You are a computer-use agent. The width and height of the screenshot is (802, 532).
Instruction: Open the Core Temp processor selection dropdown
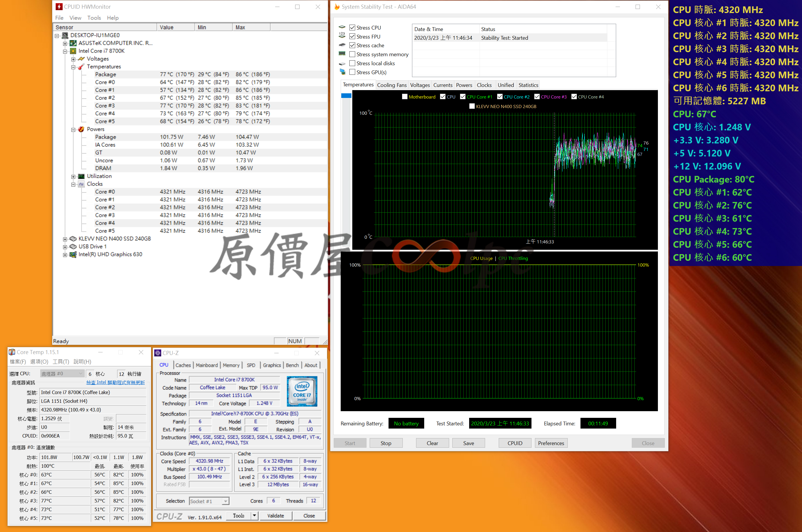62,374
